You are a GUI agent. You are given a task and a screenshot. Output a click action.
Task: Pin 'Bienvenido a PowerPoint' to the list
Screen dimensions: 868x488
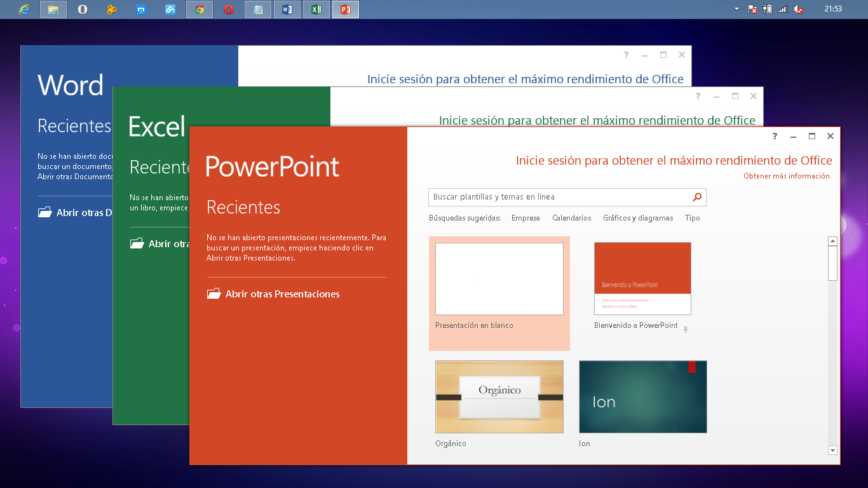coord(686,329)
